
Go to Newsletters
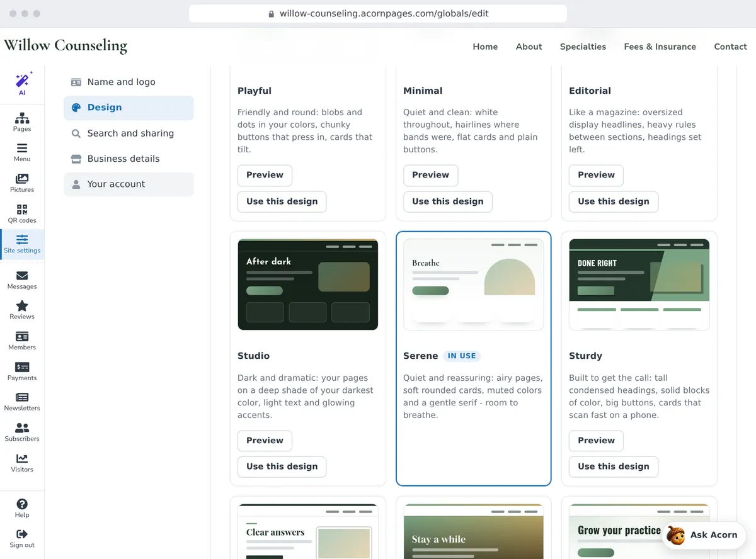[22, 402]
